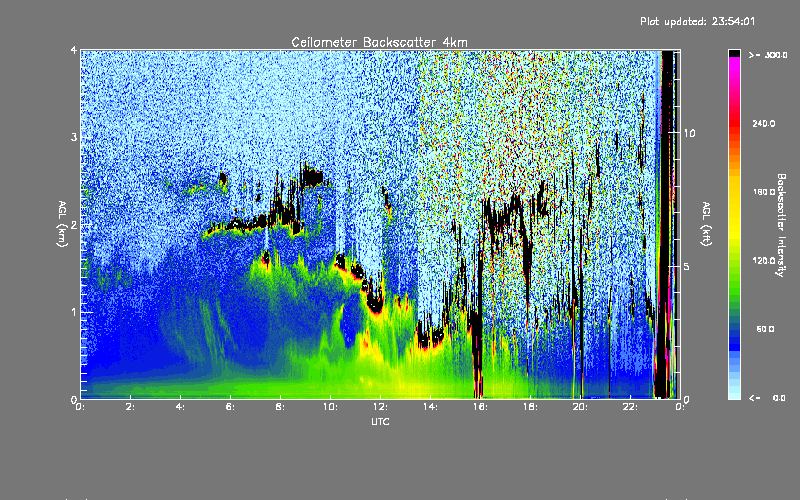Click the 20: hour tick label

pos(580,407)
